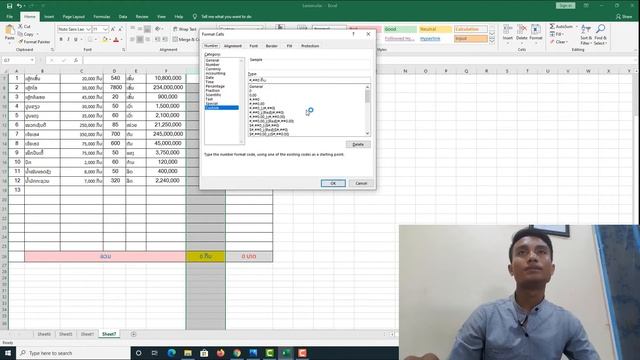Viewport: 640px width, 360px height.
Task: Undo the last action
Action: tap(19, 6)
